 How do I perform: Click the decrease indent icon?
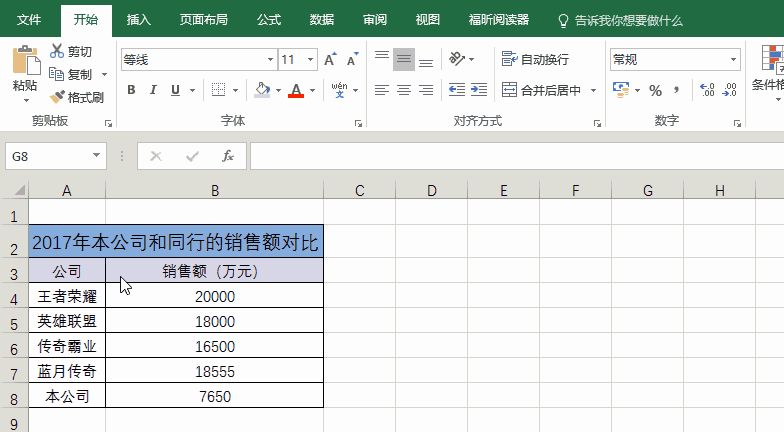[x=456, y=90]
